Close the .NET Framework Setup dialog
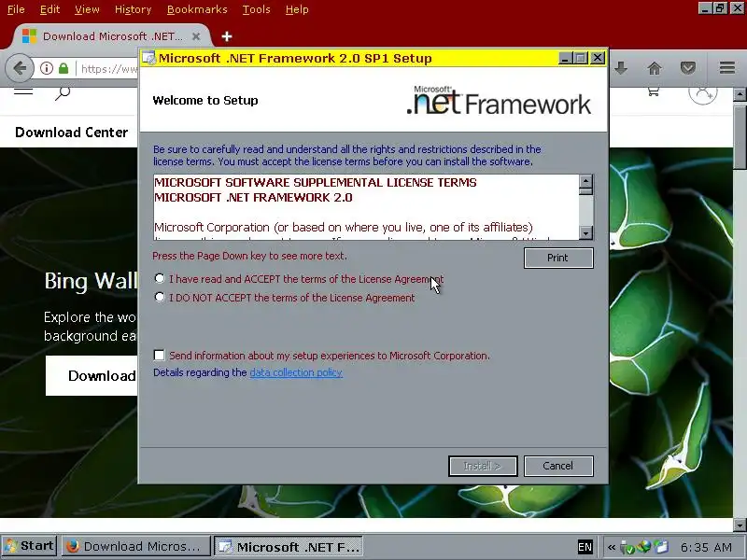 click(598, 58)
